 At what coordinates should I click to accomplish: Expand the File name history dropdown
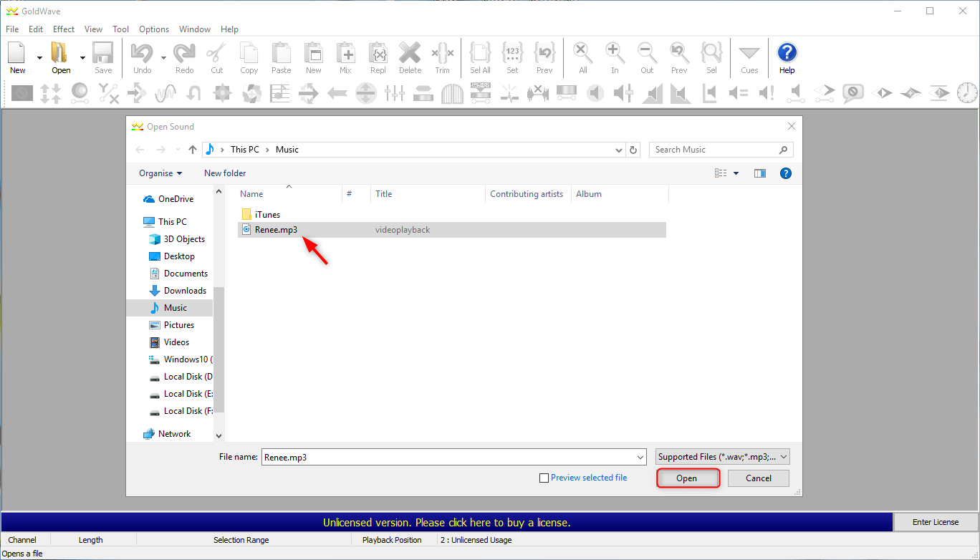click(x=640, y=457)
